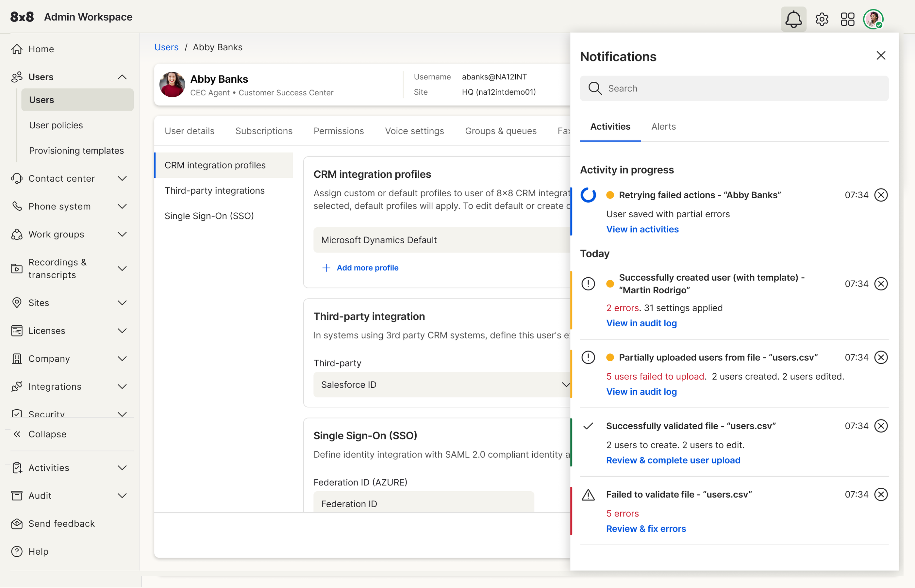Expand the Licenses sidebar section
This screenshot has height=588, width=915.
click(x=122, y=331)
